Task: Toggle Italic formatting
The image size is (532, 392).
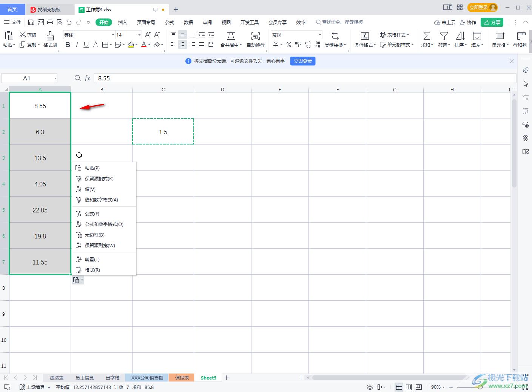Action: (77, 45)
